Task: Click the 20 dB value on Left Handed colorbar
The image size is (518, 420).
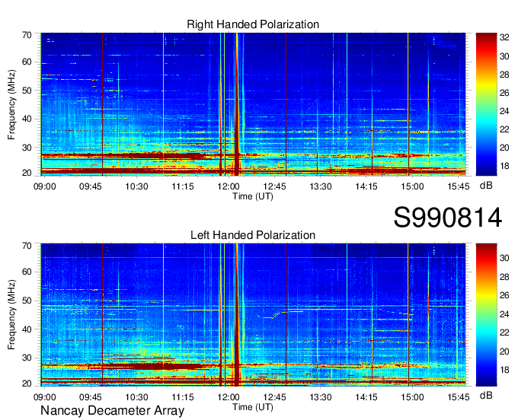Action: [504, 352]
